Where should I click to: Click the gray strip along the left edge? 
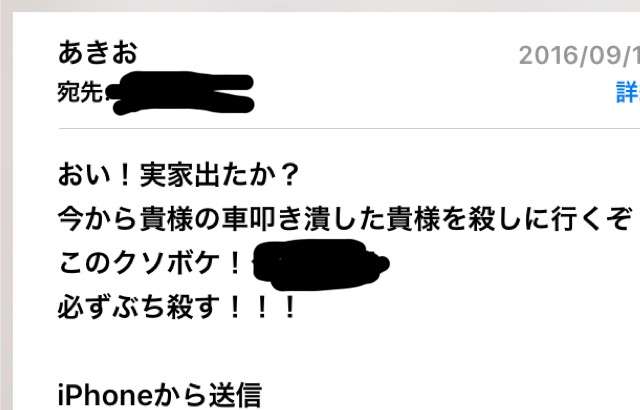click(x=6, y=211)
